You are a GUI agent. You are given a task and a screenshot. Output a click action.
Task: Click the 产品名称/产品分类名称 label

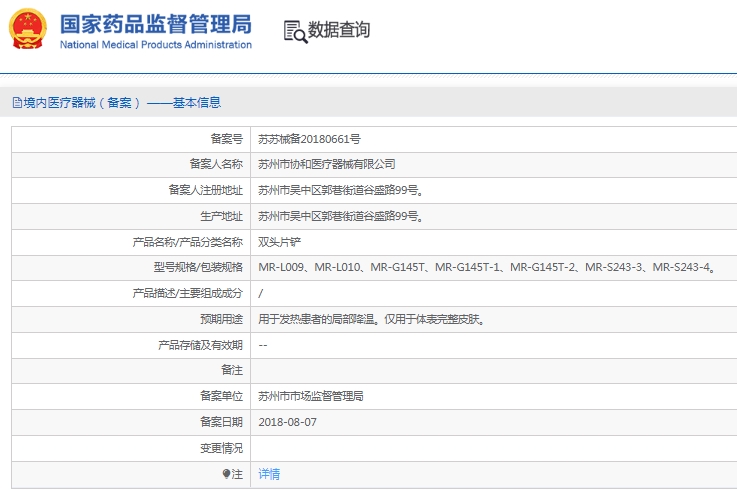tap(188, 242)
